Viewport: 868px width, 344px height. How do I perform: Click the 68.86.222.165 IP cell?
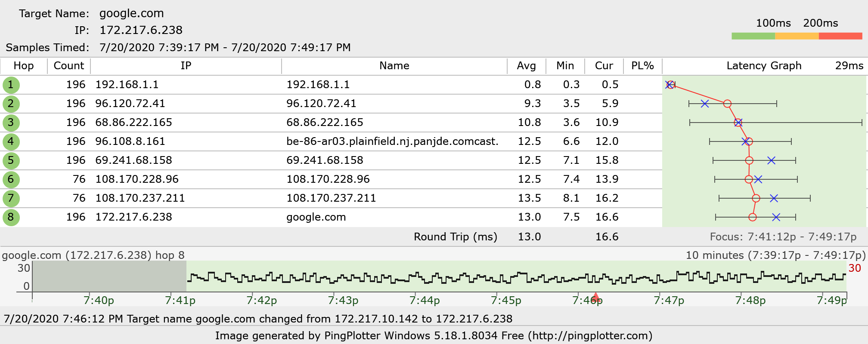(x=133, y=123)
